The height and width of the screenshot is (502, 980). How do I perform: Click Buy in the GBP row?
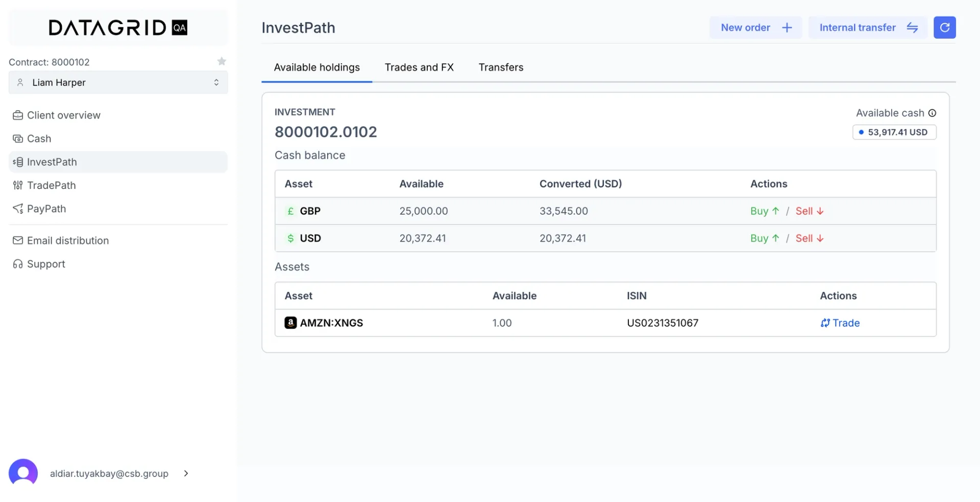click(x=765, y=211)
